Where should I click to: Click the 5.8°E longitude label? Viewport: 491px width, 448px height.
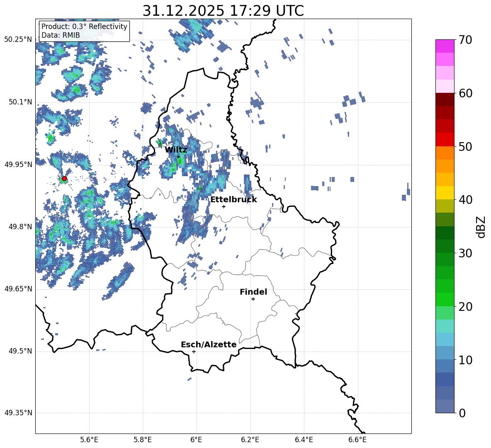pos(143,440)
